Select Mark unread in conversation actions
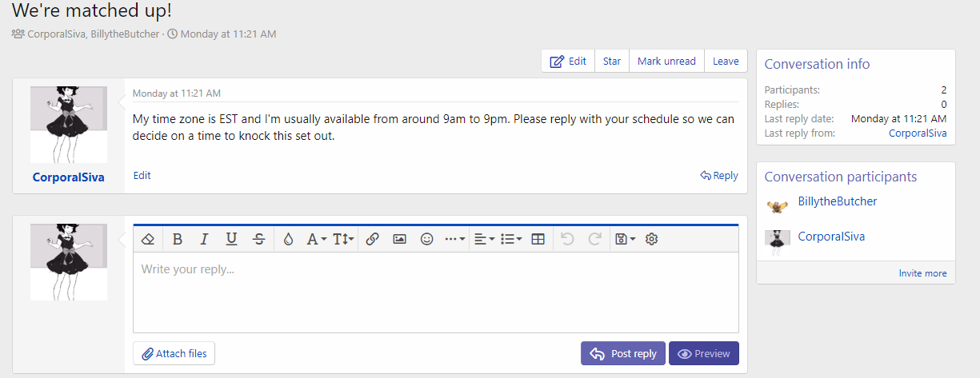Viewport: 980px width, 378px height. pyautogui.click(x=666, y=61)
